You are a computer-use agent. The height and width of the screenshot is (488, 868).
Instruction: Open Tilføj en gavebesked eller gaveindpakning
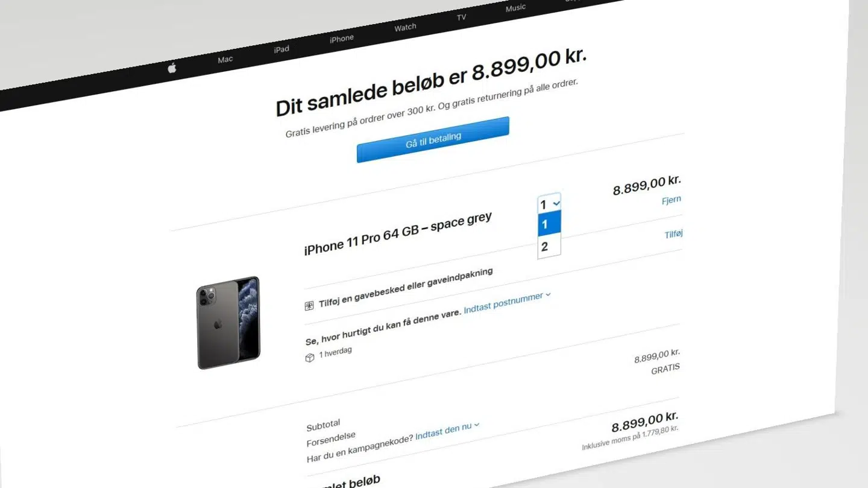(x=406, y=287)
